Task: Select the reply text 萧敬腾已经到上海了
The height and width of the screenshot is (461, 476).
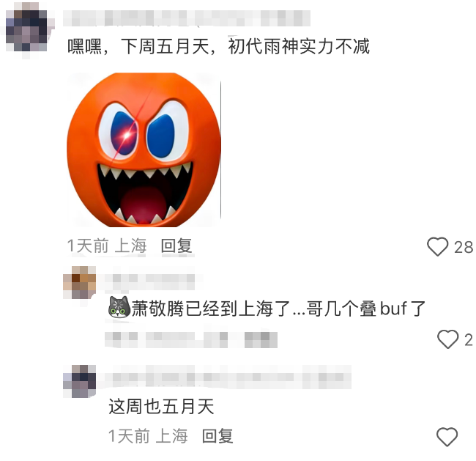Action: pyautogui.click(x=212, y=309)
